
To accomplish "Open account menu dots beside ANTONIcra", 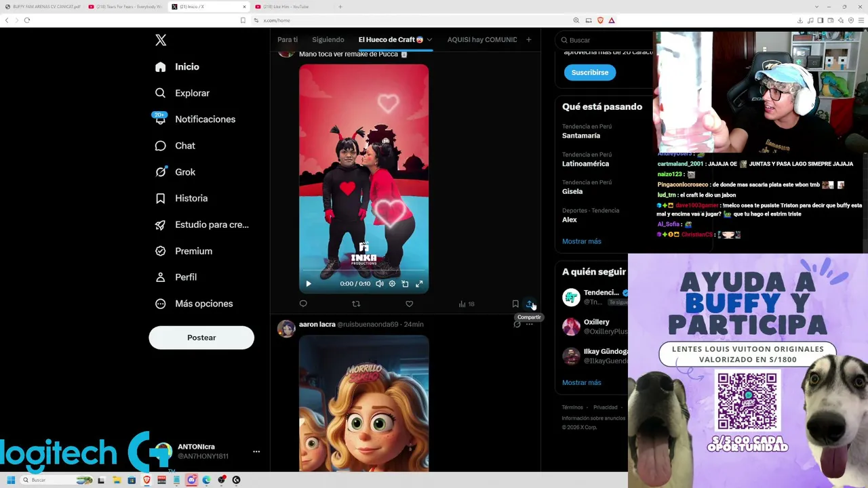I will pyautogui.click(x=256, y=451).
